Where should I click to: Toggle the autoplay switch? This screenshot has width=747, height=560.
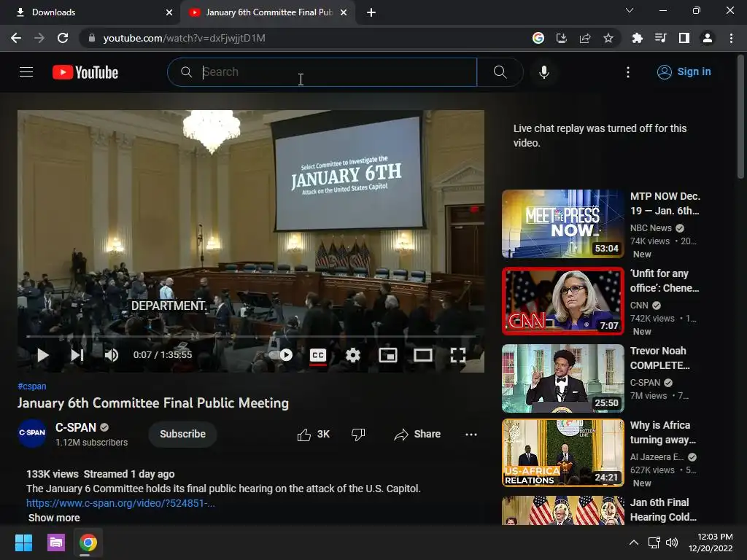click(281, 355)
